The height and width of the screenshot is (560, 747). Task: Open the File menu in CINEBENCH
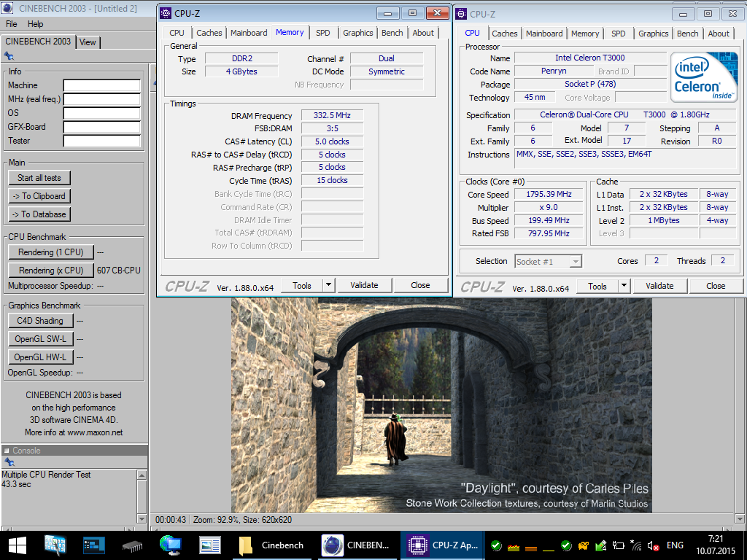(12, 24)
